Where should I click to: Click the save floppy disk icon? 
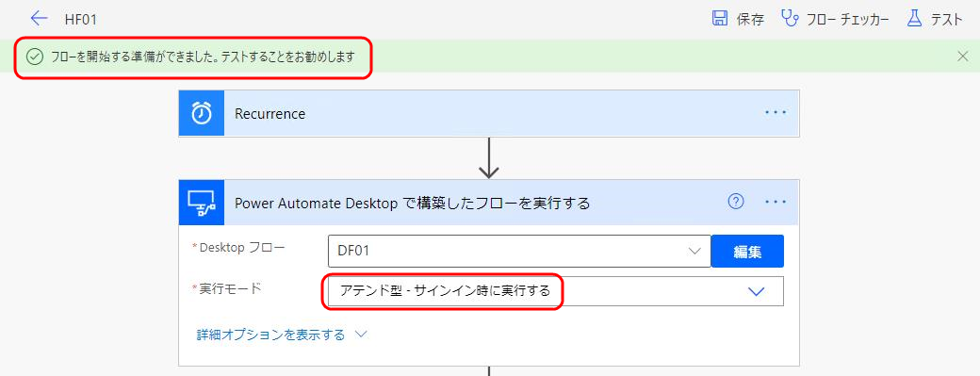[720, 19]
